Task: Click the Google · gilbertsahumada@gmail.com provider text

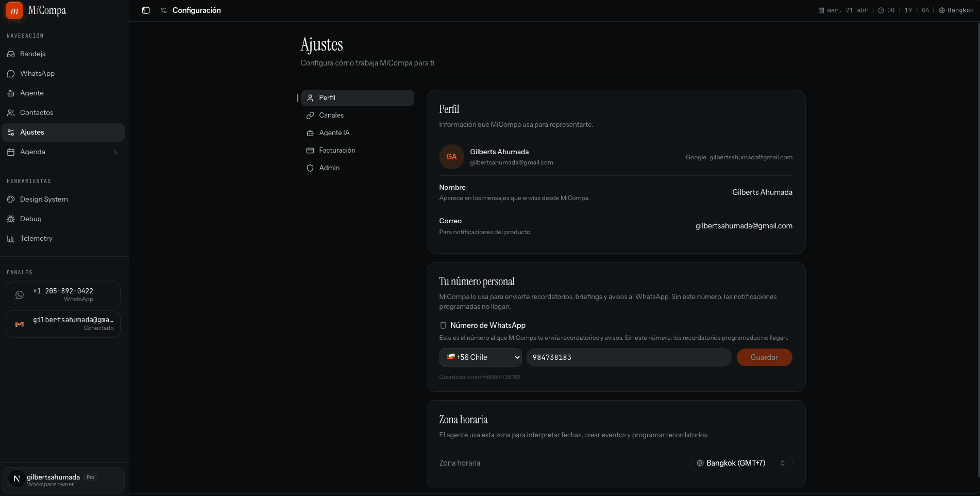Action: [739, 157]
